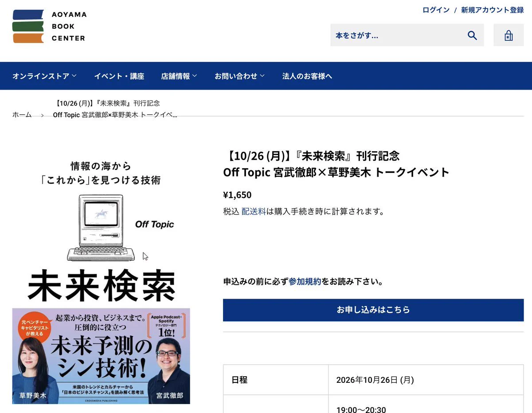The width and height of the screenshot is (532, 413).
Task: Open the 参加規約 link
Action: click(305, 282)
